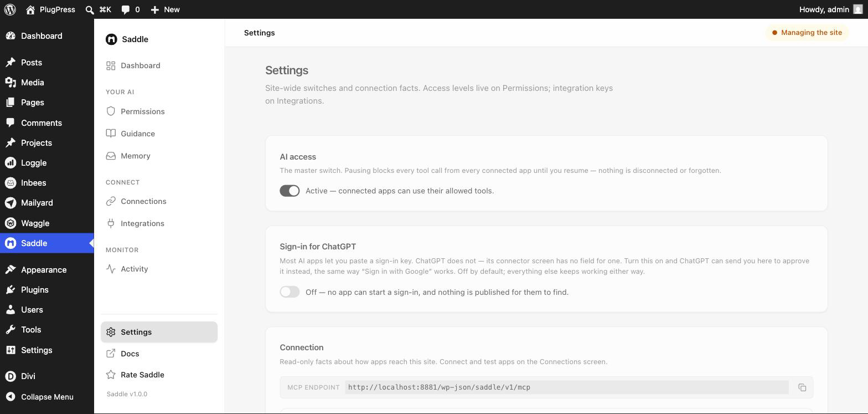Open Comments in the admin menu

click(x=47, y=123)
